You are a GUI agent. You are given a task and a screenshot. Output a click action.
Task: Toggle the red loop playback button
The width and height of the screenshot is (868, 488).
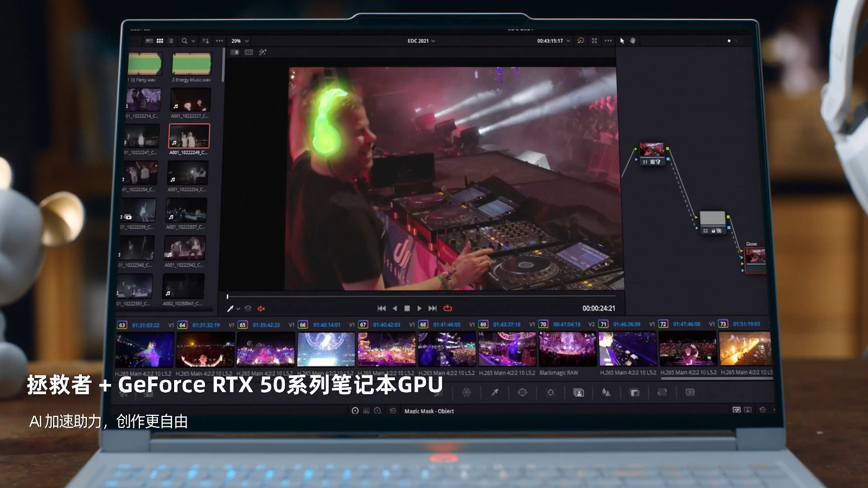point(448,308)
